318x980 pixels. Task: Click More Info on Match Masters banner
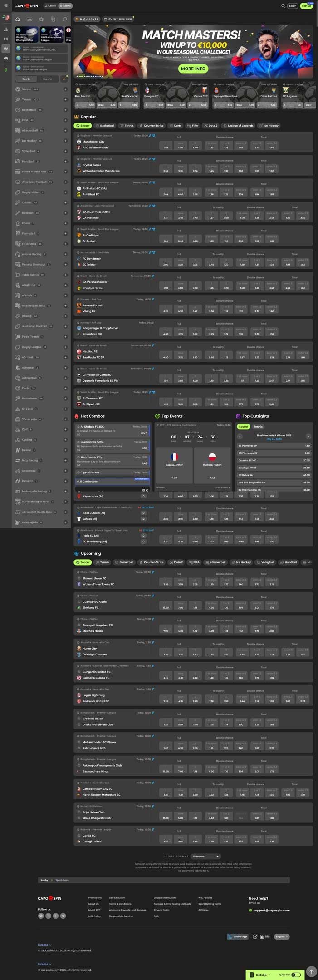click(193, 69)
